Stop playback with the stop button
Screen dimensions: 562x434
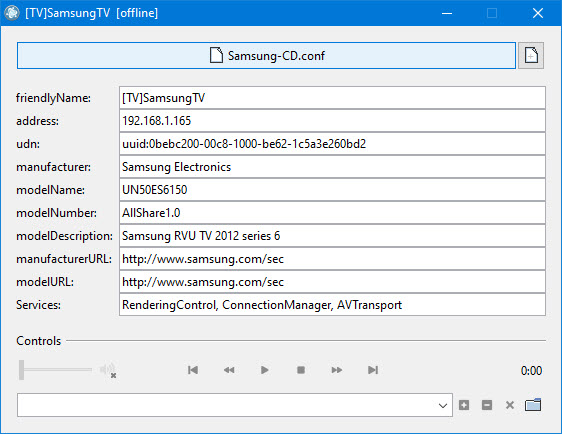tap(301, 370)
